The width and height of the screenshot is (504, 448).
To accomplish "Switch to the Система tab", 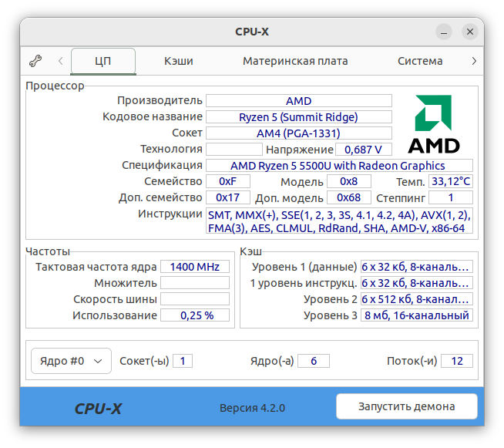I will click(x=420, y=61).
